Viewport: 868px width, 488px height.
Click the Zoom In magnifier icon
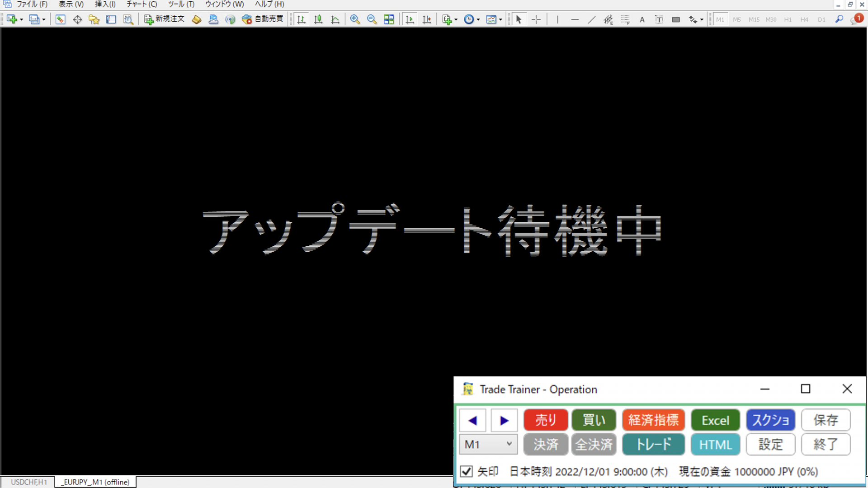click(x=355, y=19)
